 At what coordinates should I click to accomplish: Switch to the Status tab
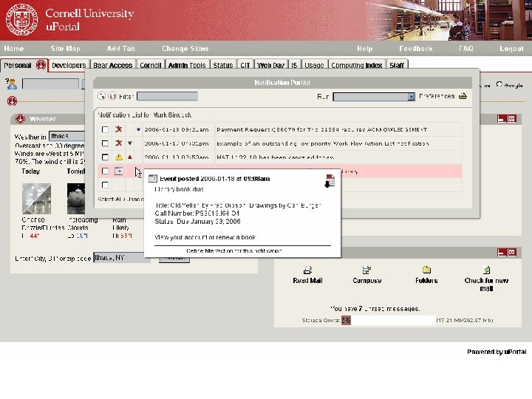tap(223, 65)
